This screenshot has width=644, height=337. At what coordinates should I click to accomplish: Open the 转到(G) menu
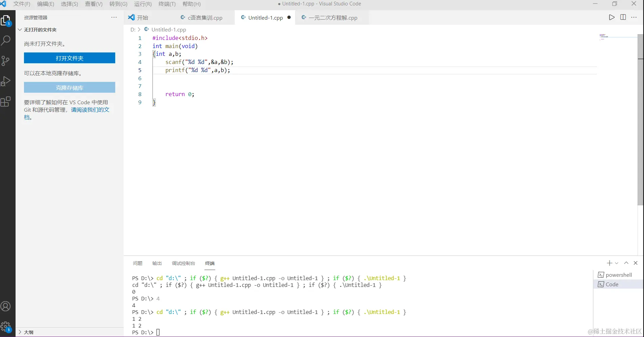(x=118, y=4)
